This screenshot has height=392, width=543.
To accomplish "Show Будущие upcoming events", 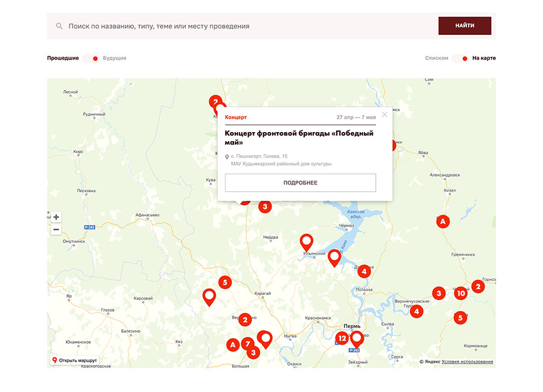I will 115,58.
